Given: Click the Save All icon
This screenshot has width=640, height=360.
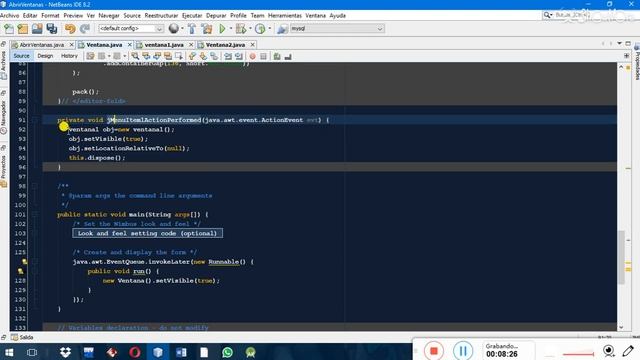Looking at the screenshot, I should point(52,29).
